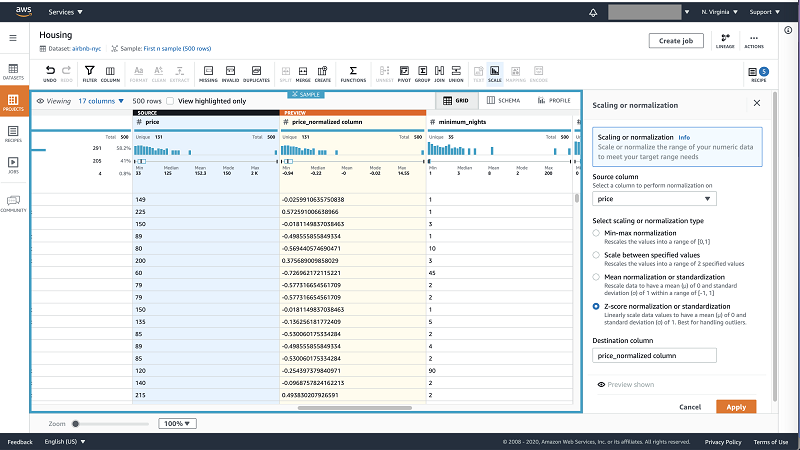Click the notifications bell icon
This screenshot has height=450, width=800.
[593, 12]
